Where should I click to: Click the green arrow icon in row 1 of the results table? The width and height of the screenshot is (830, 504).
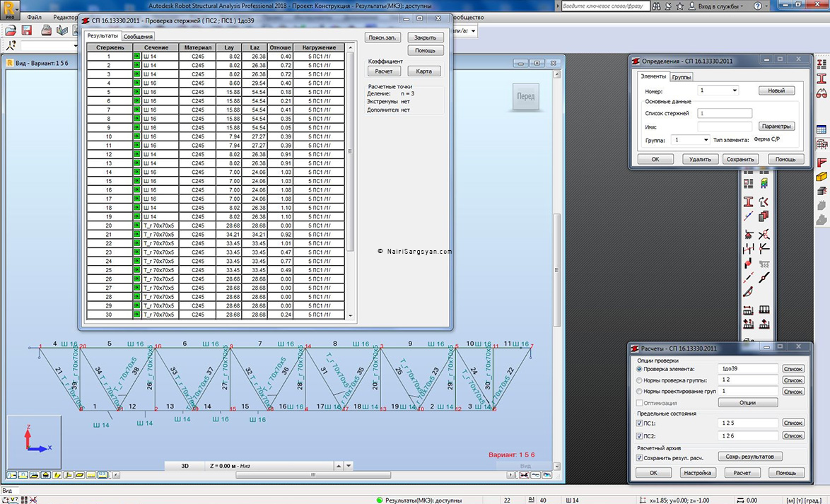[x=136, y=56]
